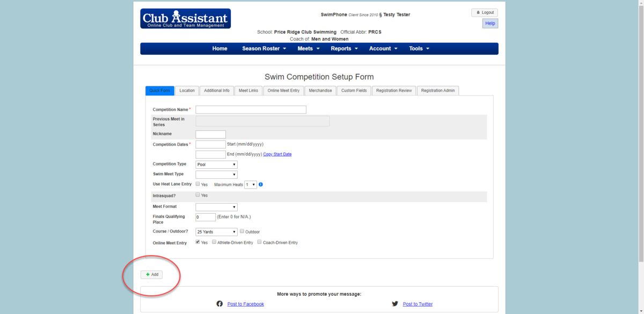Expand the Season Roster menu
644x314 pixels.
pos(264,49)
